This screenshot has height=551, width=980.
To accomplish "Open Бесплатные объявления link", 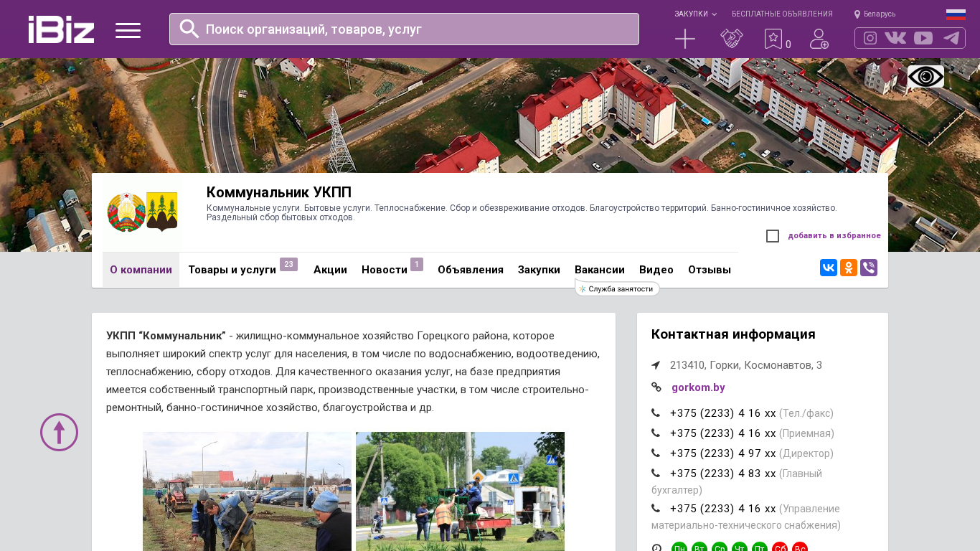I will (x=782, y=14).
